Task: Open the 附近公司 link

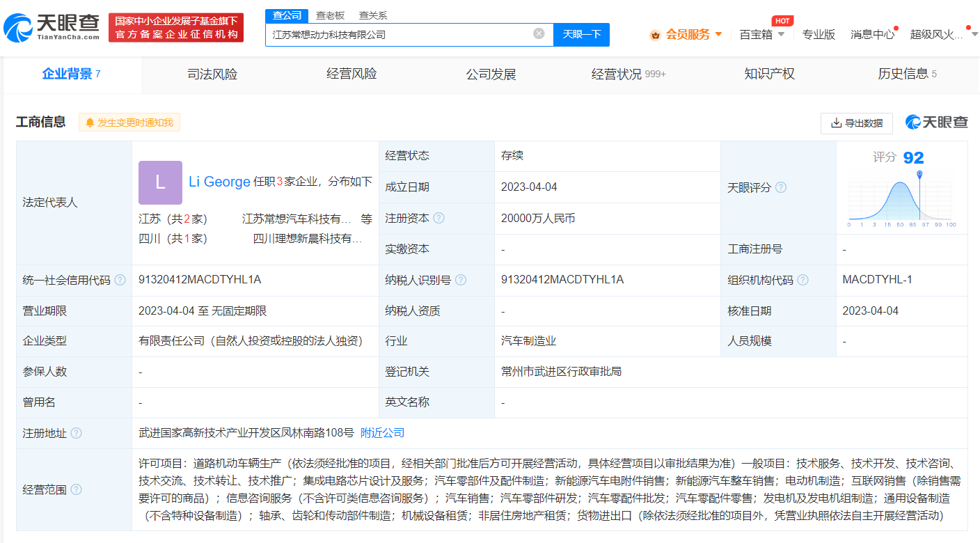Action: 382,433
